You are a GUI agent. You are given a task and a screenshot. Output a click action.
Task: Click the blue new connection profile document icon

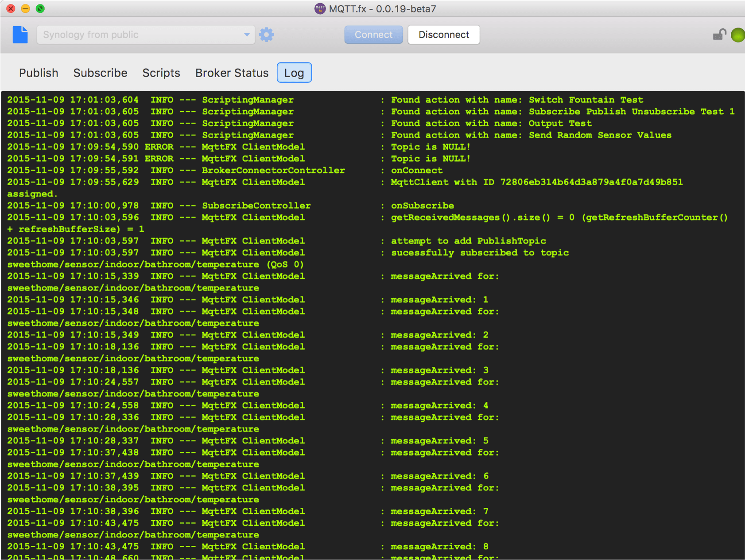[20, 35]
